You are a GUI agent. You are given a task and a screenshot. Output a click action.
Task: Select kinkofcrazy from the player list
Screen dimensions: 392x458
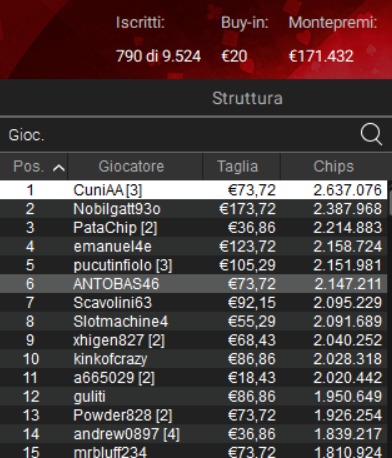pos(194,359)
